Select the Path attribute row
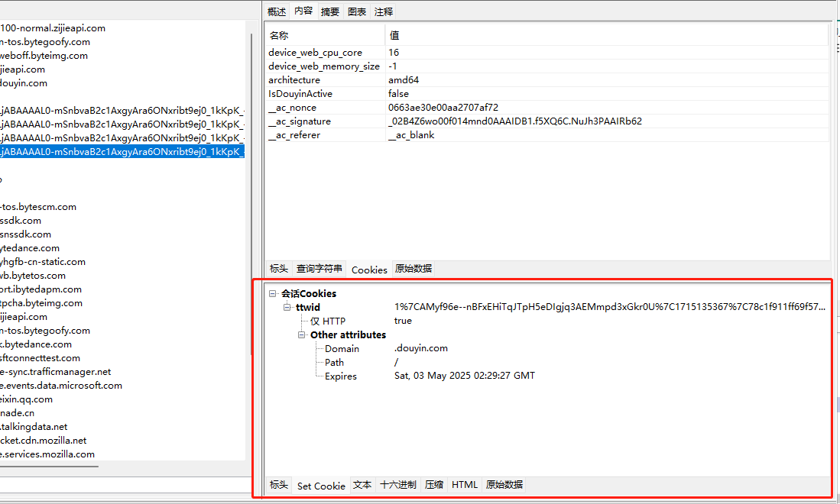840x504 pixels. click(334, 363)
